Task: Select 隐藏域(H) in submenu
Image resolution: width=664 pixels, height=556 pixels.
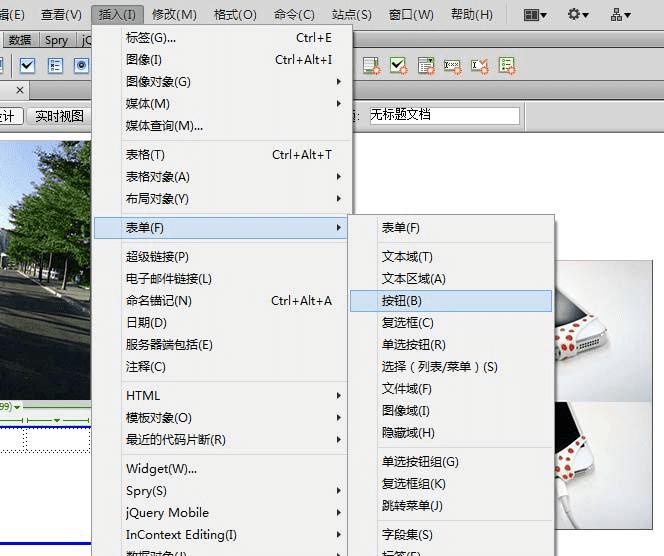Action: [x=451, y=433]
